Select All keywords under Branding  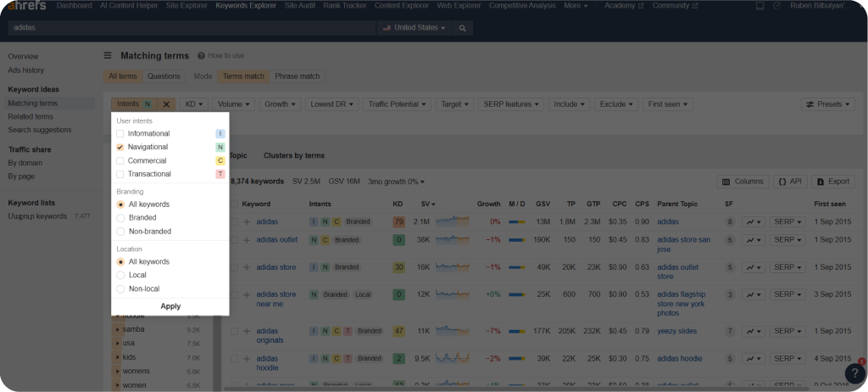click(120, 204)
